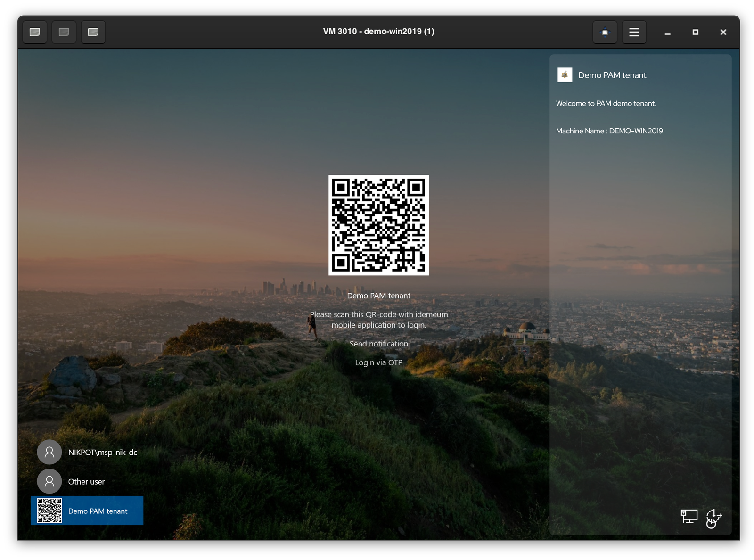Image resolution: width=754 pixels, height=560 pixels.
Task: Open the network status icon on lock screen
Action: click(688, 516)
